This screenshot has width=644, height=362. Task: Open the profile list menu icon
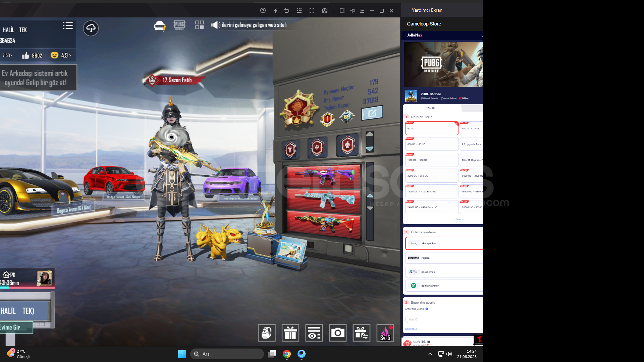click(68, 26)
